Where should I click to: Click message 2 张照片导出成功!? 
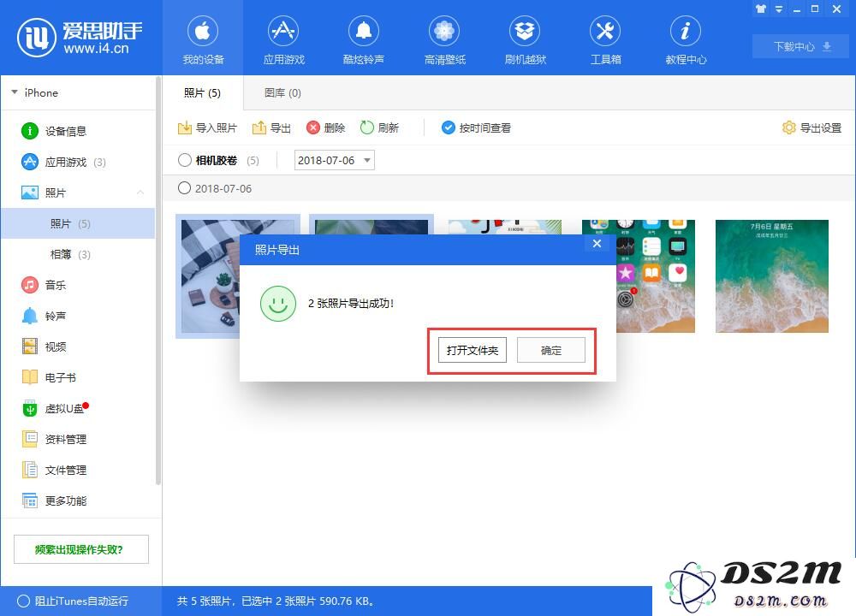(351, 304)
